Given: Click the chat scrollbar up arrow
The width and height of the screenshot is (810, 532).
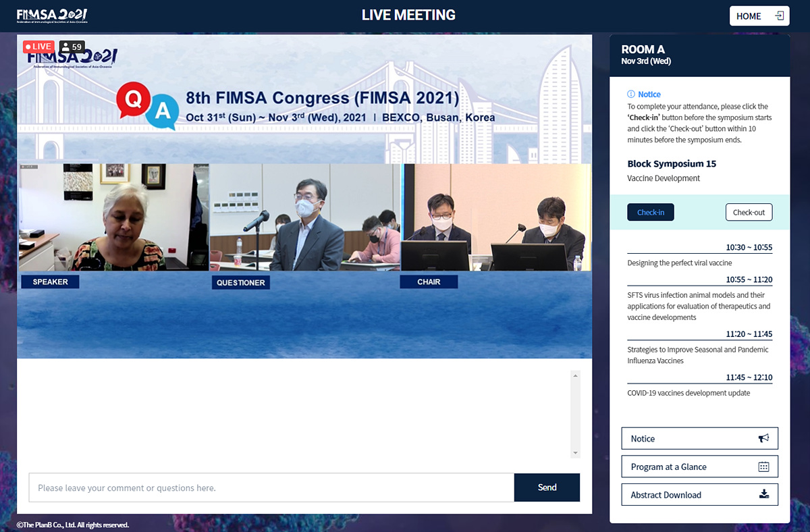Looking at the screenshot, I should tap(575, 375).
